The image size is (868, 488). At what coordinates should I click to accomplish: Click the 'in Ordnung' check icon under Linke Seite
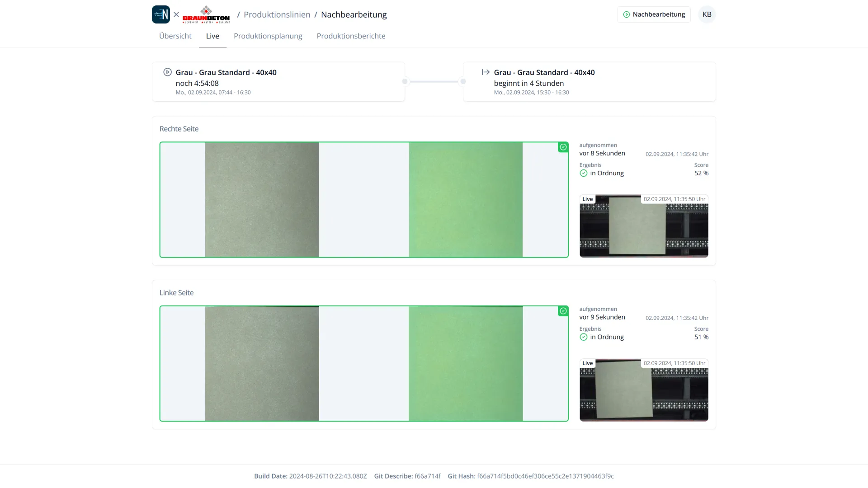click(584, 337)
